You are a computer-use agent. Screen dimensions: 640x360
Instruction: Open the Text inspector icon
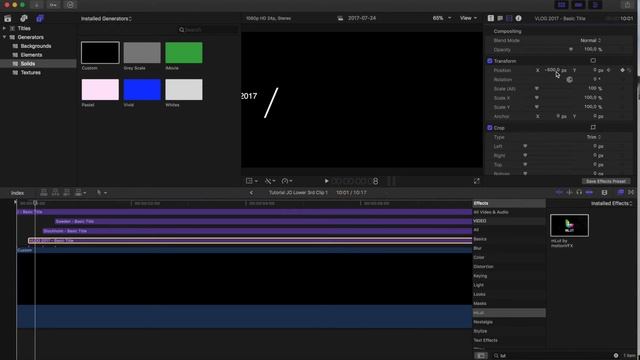click(500, 18)
